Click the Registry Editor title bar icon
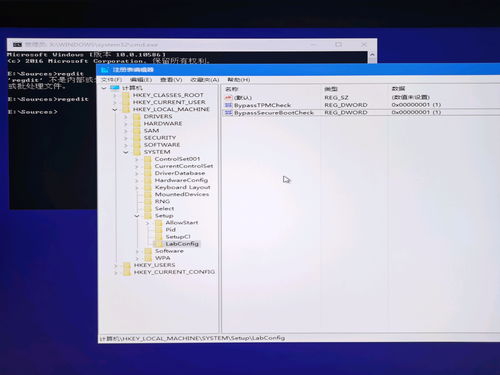Screen dimensions: 500x375 pos(105,70)
